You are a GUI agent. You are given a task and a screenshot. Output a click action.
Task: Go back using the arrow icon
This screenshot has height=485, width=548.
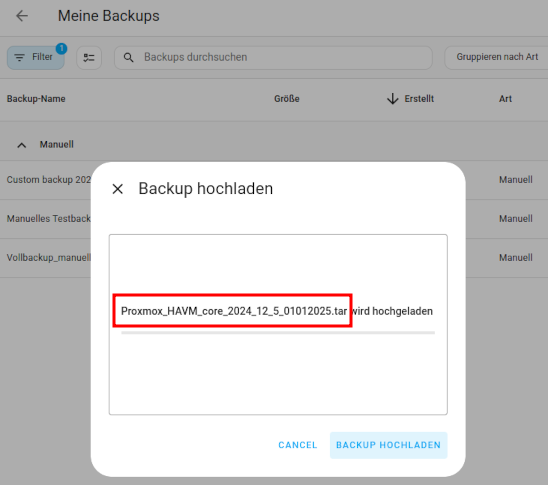point(22,16)
